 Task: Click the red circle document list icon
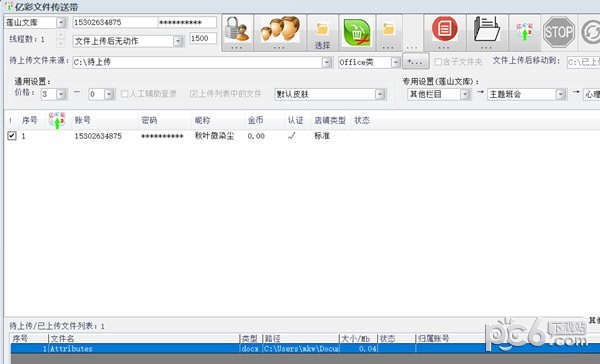pyautogui.click(x=445, y=33)
